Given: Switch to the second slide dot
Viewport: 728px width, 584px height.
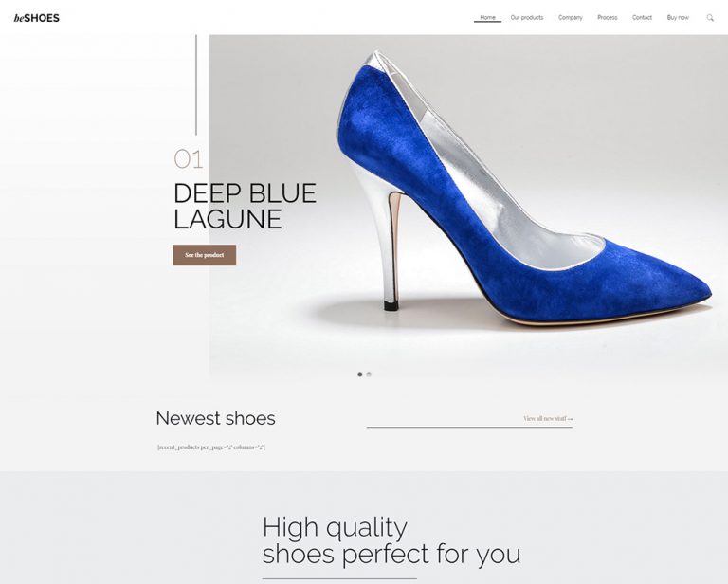Looking at the screenshot, I should pos(369,374).
